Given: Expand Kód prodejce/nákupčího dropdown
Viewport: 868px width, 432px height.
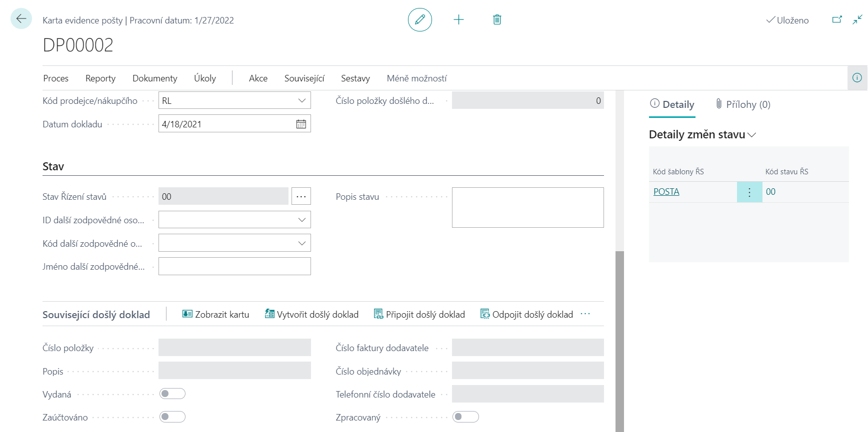Looking at the screenshot, I should pos(301,101).
